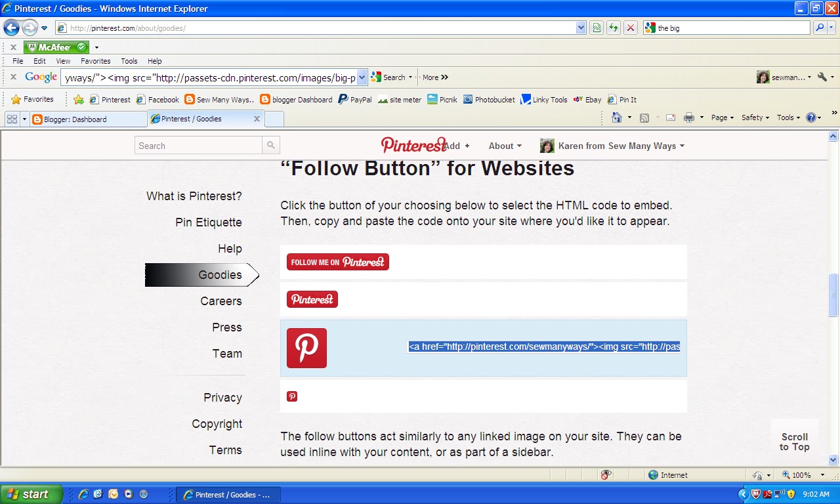Open the About dropdown on Pinterest
840x504 pixels.
pyautogui.click(x=505, y=146)
